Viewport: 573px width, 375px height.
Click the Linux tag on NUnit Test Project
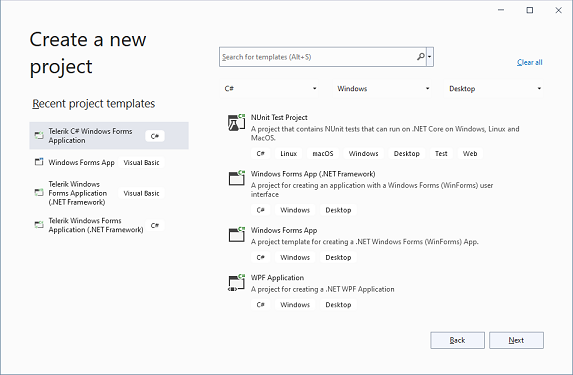[x=288, y=154]
